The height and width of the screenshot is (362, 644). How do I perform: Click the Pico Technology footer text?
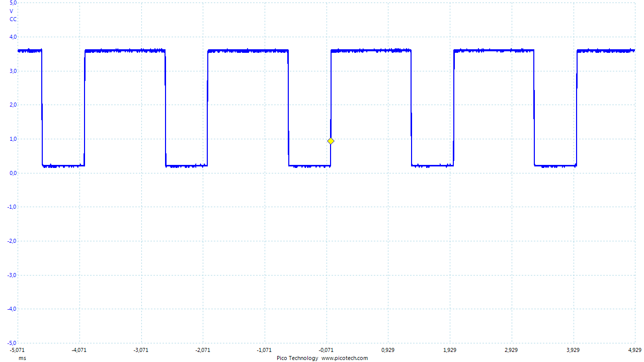pyautogui.click(x=297, y=358)
